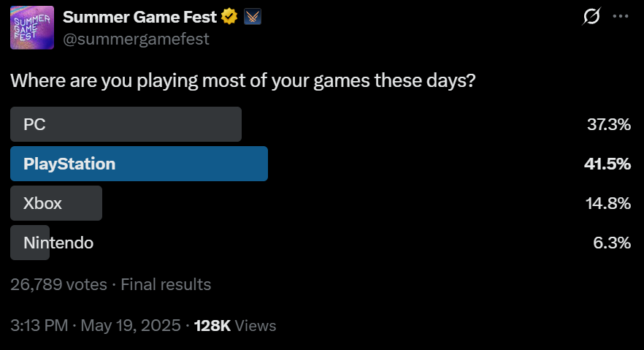Click the 26,789 votes count
Image resolution: width=644 pixels, height=350 pixels.
[58, 284]
